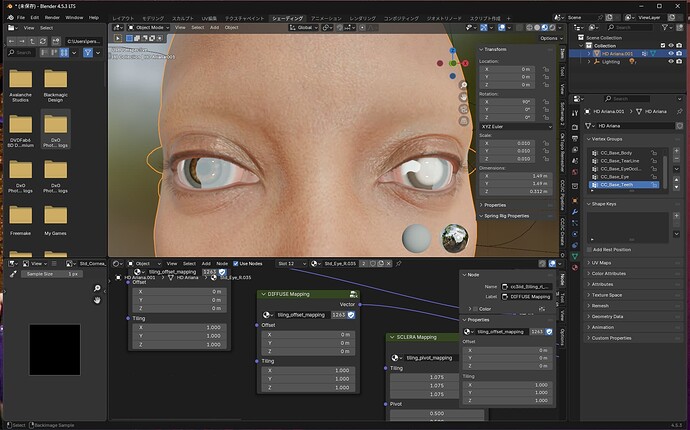This screenshot has width=690, height=430.
Task: Open the XYZ Euler rotation mode dropdown
Action: (x=516, y=126)
